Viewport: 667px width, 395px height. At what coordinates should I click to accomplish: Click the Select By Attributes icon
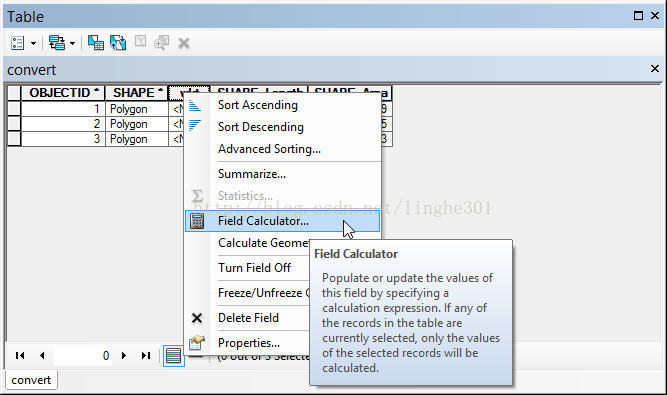coord(96,43)
